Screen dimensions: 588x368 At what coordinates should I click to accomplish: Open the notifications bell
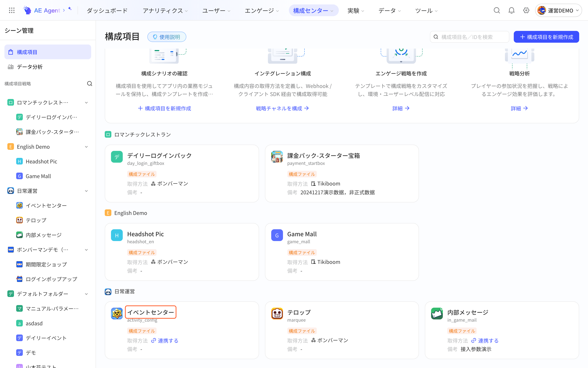pyautogui.click(x=511, y=10)
